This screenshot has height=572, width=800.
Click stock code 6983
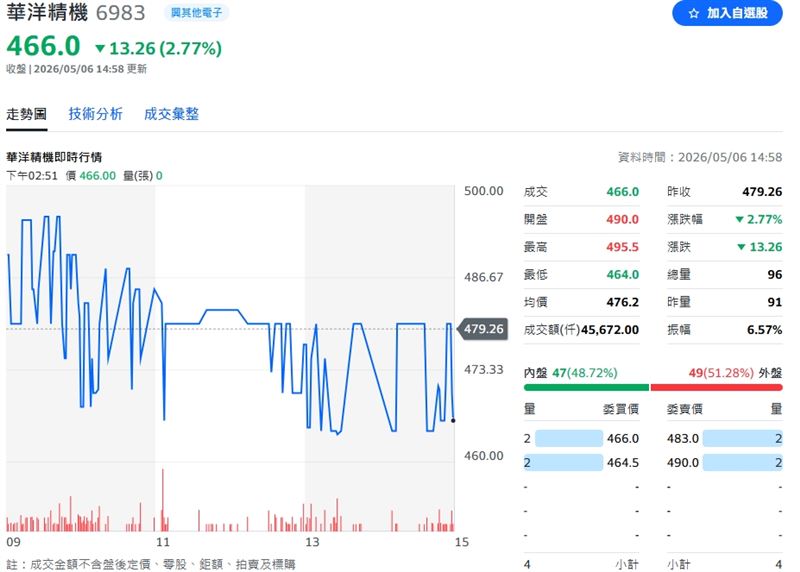click(x=120, y=13)
